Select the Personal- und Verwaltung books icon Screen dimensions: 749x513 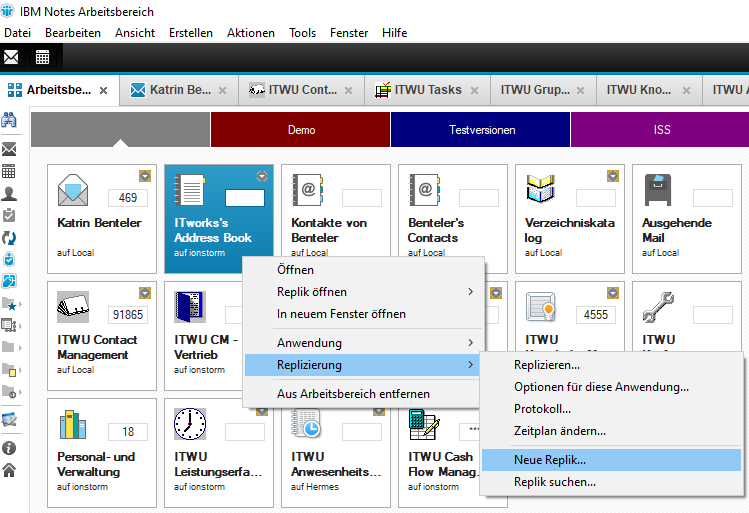click(73, 424)
